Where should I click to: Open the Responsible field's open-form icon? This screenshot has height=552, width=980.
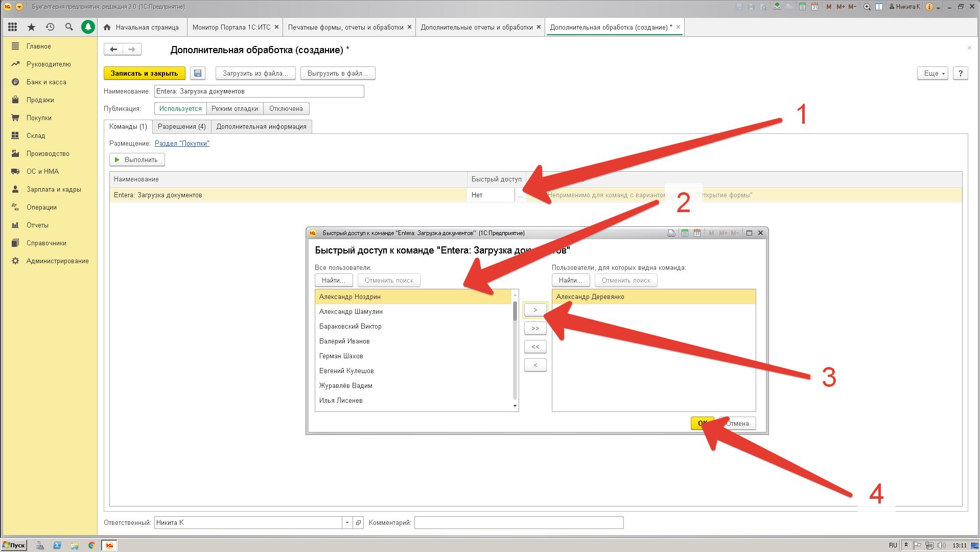click(x=358, y=522)
